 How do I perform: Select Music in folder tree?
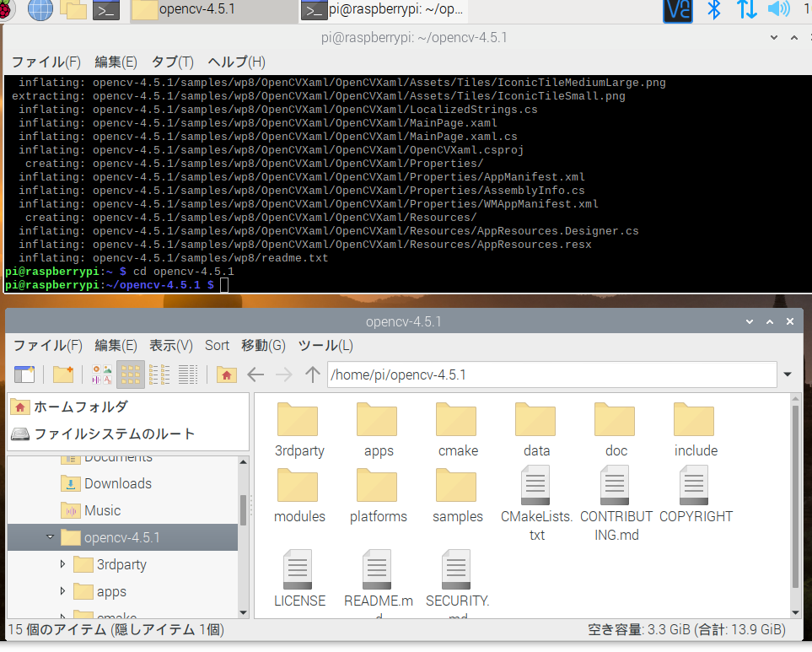pyautogui.click(x=103, y=510)
